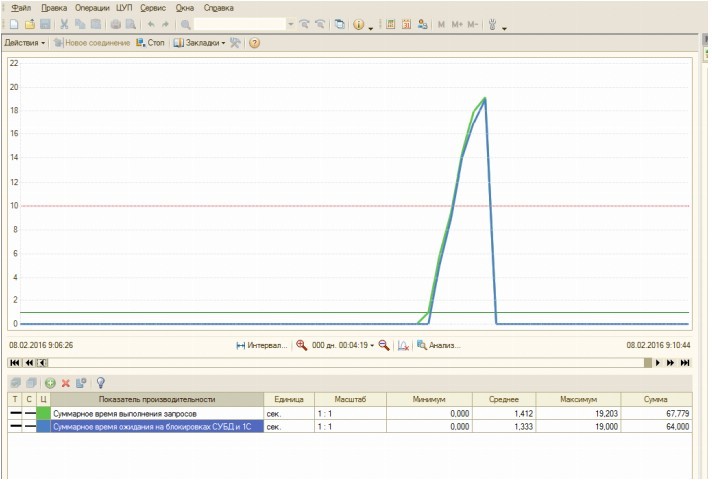Click the cut scissors icon

tap(64, 25)
